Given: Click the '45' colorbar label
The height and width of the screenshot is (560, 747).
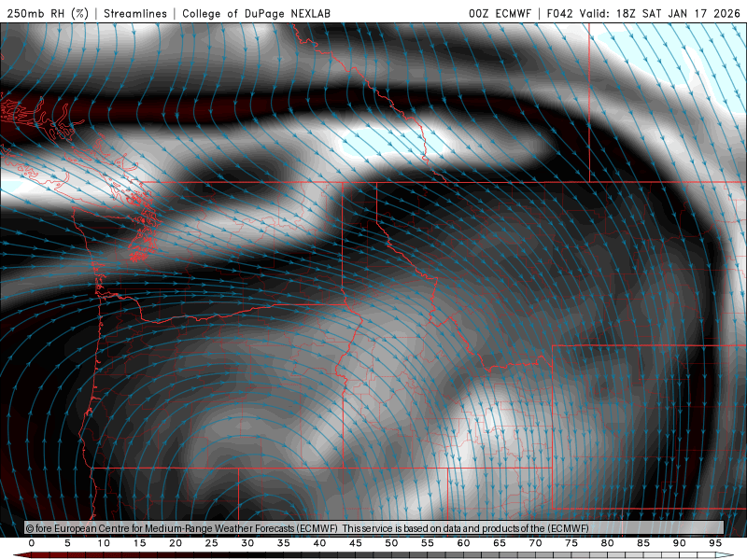Looking at the screenshot, I should click(x=356, y=543).
